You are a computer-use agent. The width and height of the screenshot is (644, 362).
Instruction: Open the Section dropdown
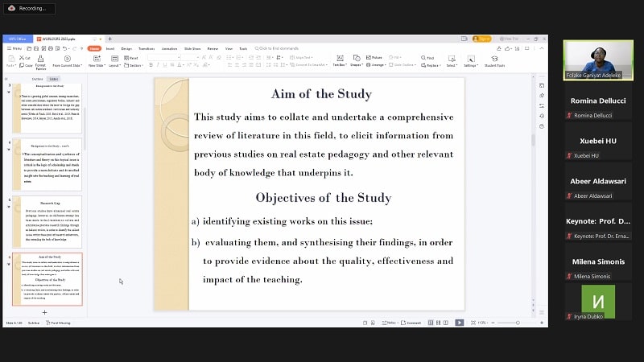tap(134, 65)
